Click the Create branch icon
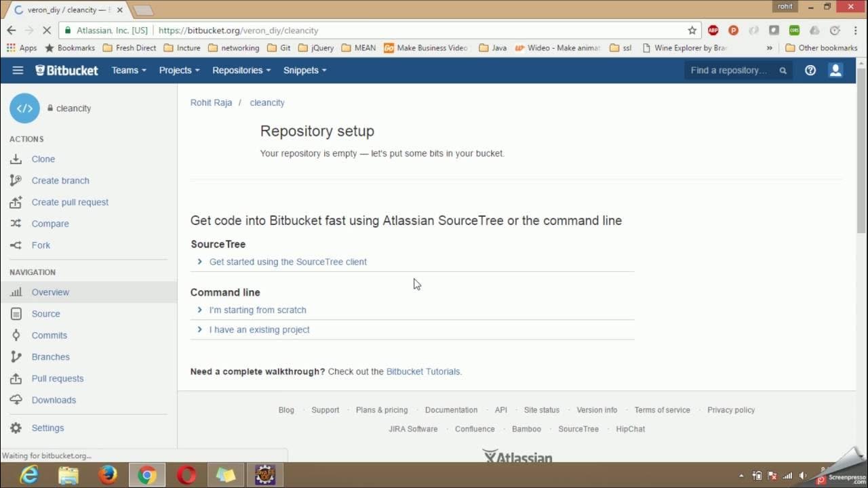The image size is (868, 488). click(x=16, y=181)
